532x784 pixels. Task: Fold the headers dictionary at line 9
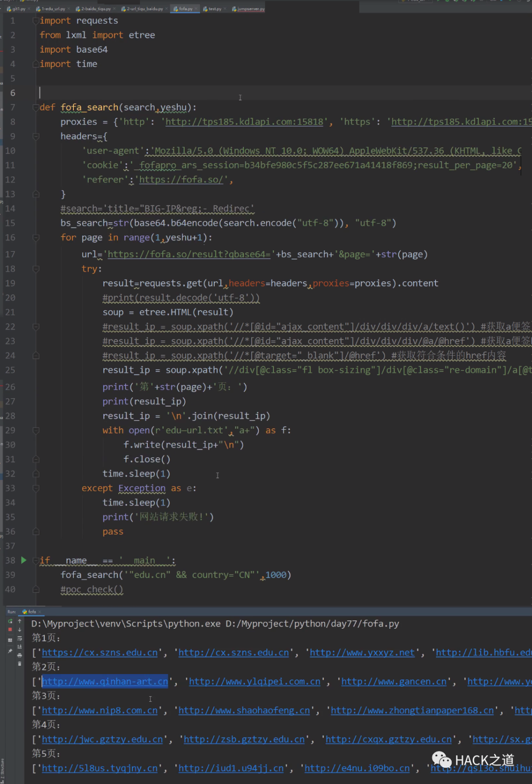(x=35, y=136)
